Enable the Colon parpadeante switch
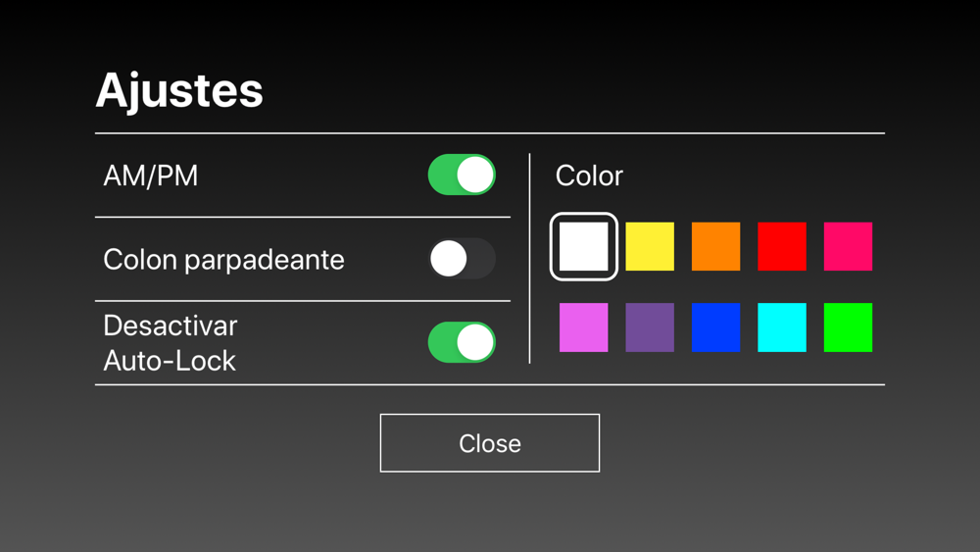The height and width of the screenshot is (552, 980). tap(462, 259)
